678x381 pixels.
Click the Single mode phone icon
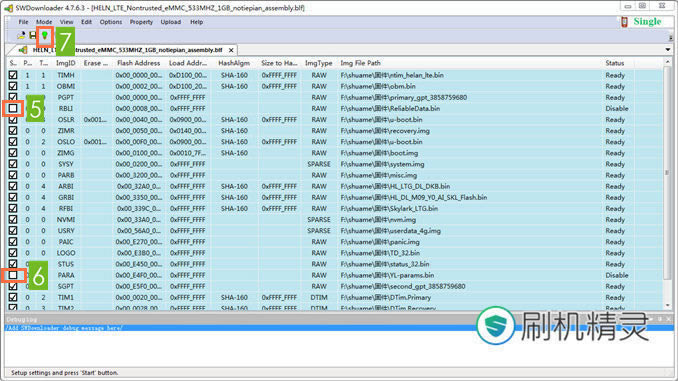624,22
